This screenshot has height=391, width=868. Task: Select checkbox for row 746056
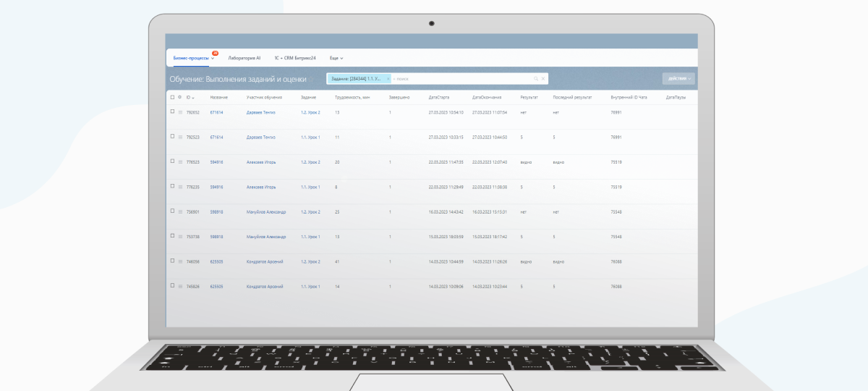tap(172, 261)
